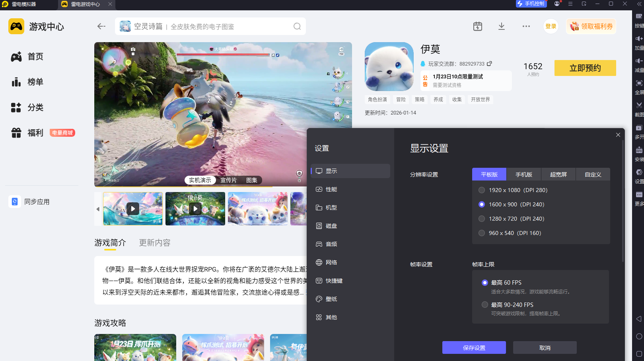The width and height of the screenshot is (644, 361).
Task: Click the search magnifier icon
Action: pyautogui.click(x=297, y=26)
